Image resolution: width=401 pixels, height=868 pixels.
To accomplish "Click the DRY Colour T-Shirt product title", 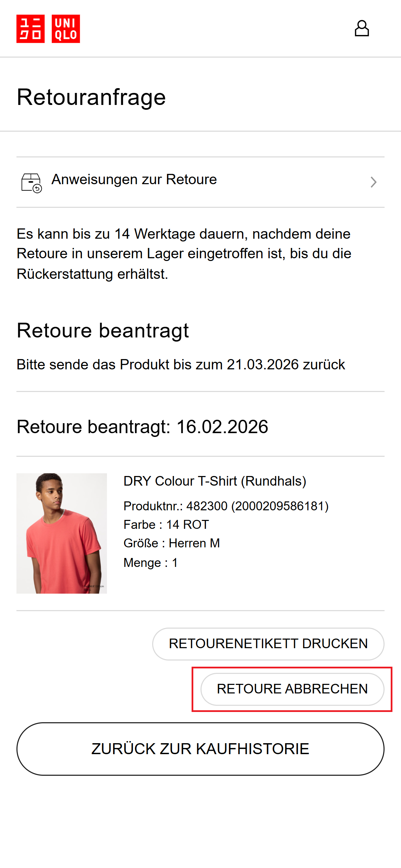I will click(x=215, y=481).
